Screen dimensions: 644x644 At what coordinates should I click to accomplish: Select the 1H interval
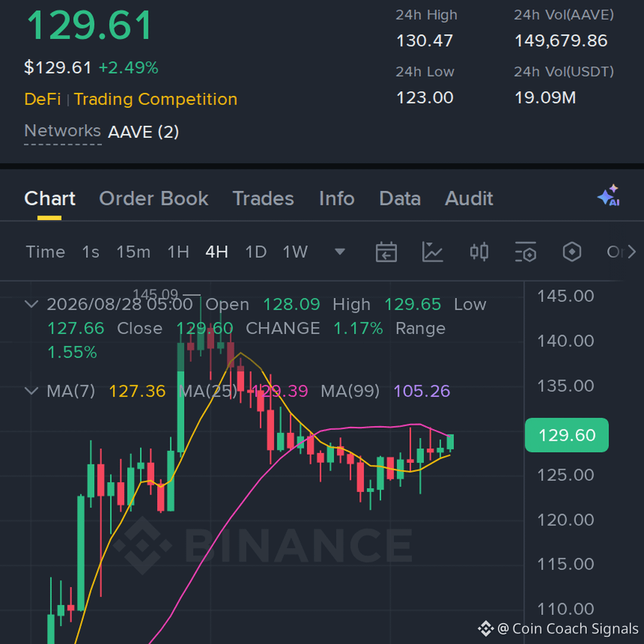(178, 252)
